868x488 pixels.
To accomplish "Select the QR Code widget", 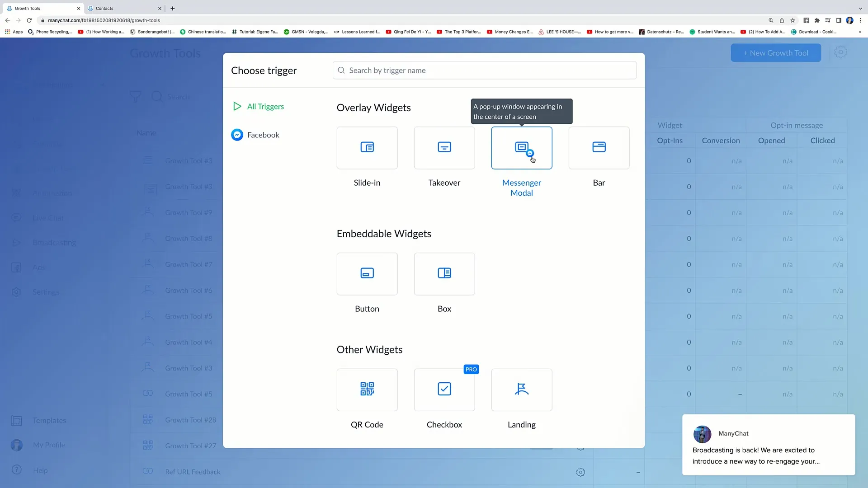I will tap(367, 390).
